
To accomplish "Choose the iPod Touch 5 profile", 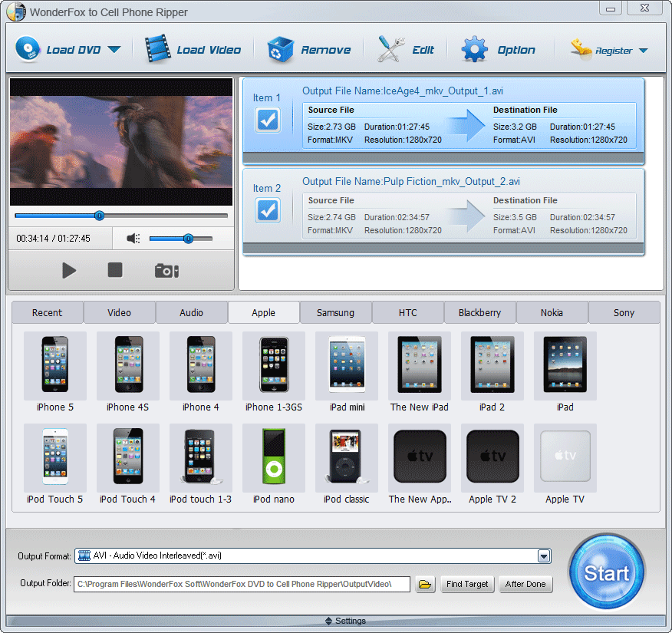I will tap(55, 464).
